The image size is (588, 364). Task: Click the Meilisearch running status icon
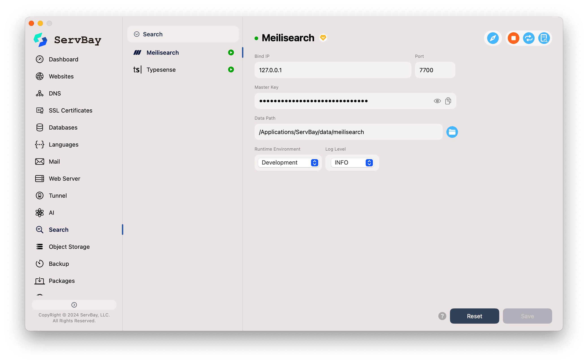[231, 52]
